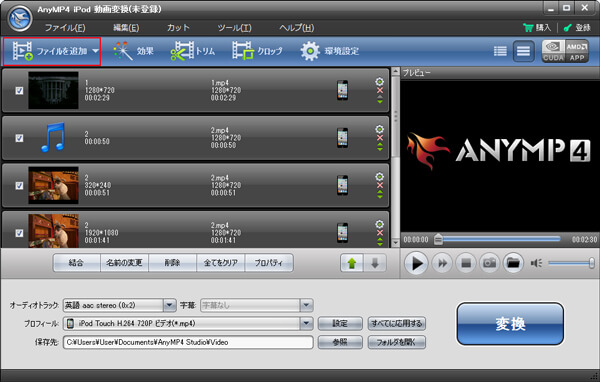Toggle NVIDIA CUDA acceleration icon
This screenshot has height=382, width=600.
[x=553, y=51]
